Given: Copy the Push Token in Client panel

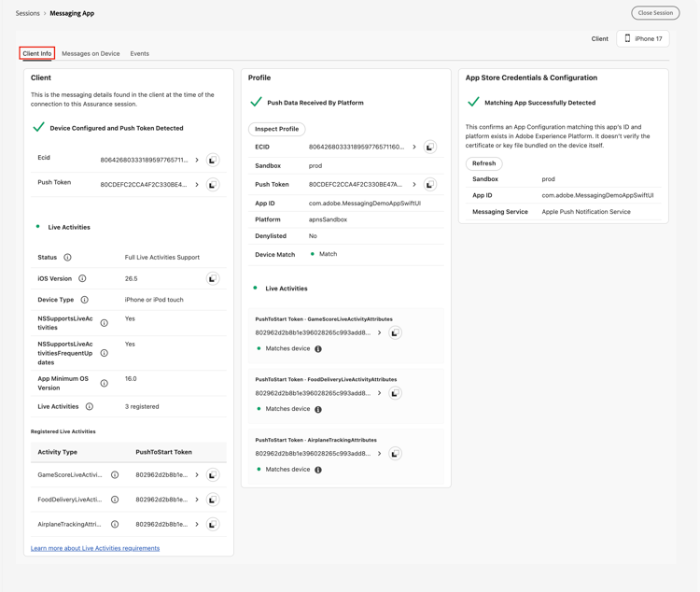Looking at the screenshot, I should [213, 185].
